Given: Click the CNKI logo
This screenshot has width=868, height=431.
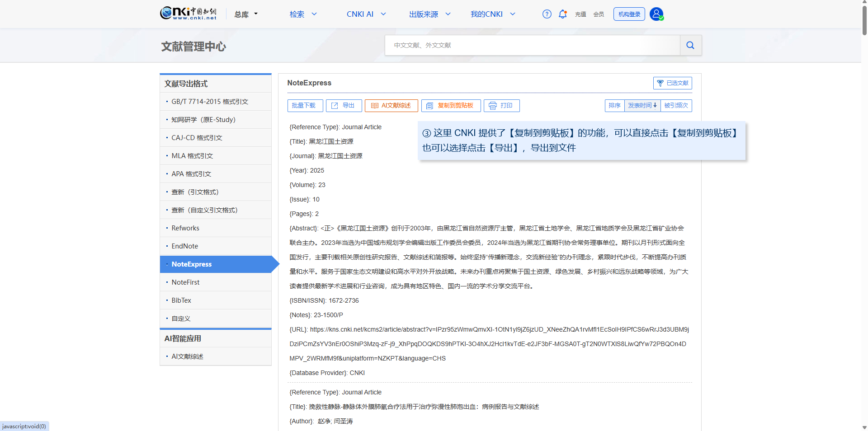Looking at the screenshot, I should click(188, 14).
